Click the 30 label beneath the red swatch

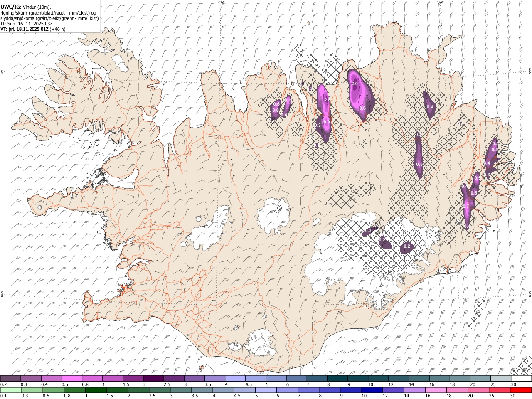[513, 396]
